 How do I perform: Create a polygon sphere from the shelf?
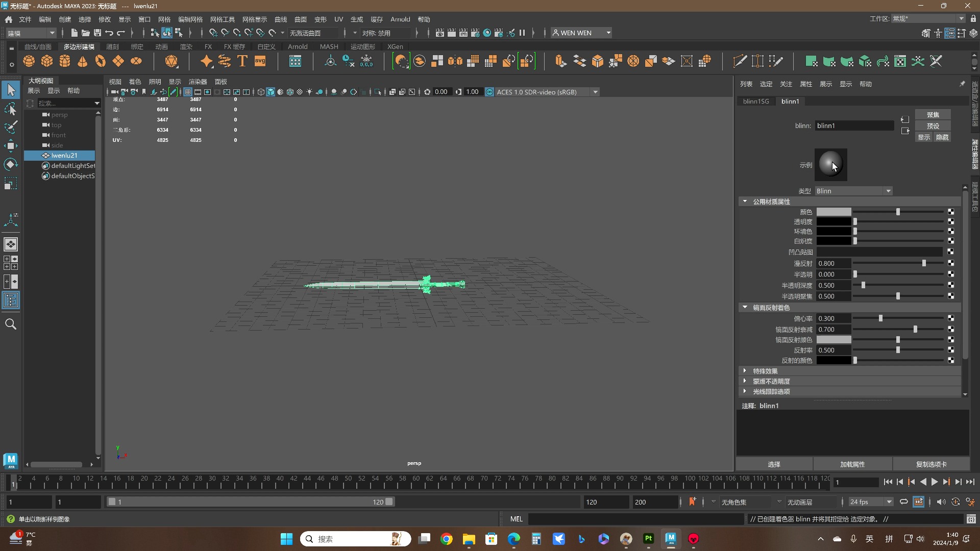click(29, 61)
